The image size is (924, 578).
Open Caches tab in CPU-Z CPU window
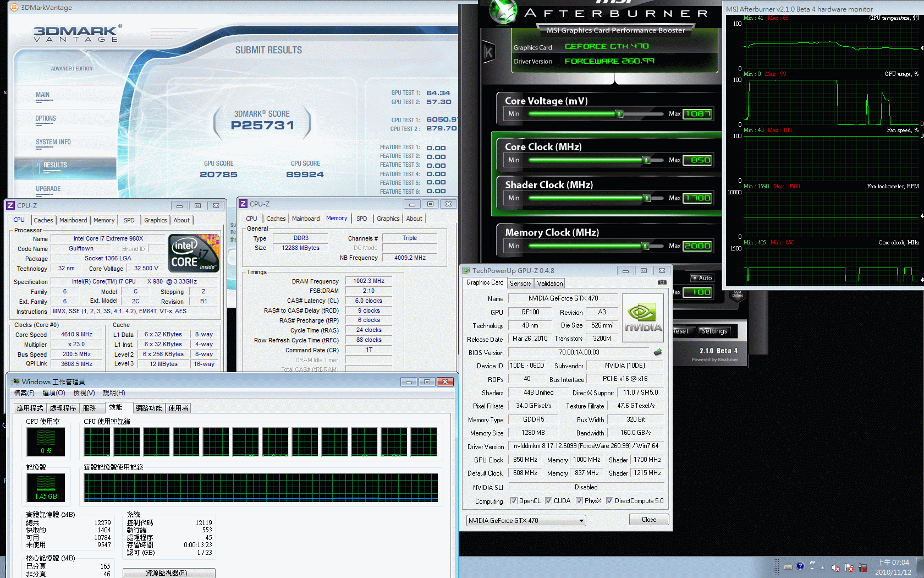(x=43, y=220)
